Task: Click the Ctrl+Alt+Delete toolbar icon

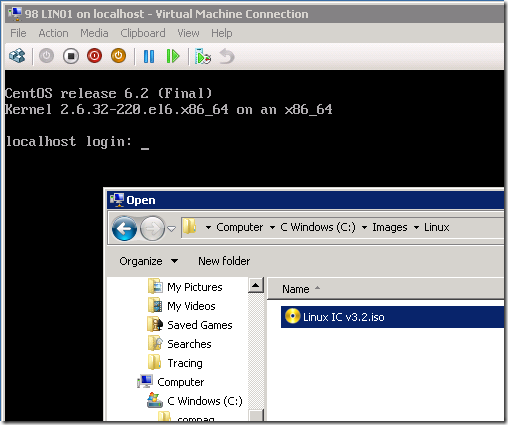Action: 17,56
